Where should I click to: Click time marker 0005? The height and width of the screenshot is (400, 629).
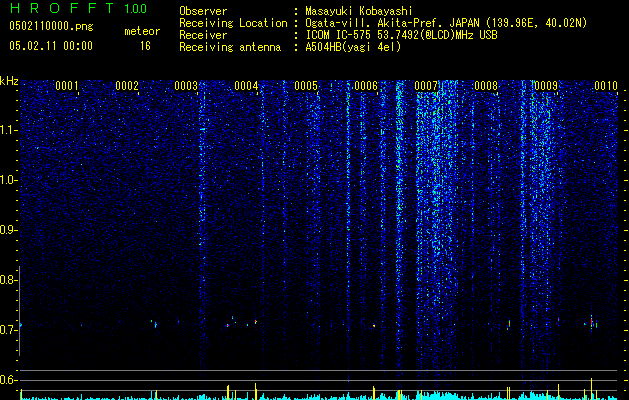click(306, 86)
